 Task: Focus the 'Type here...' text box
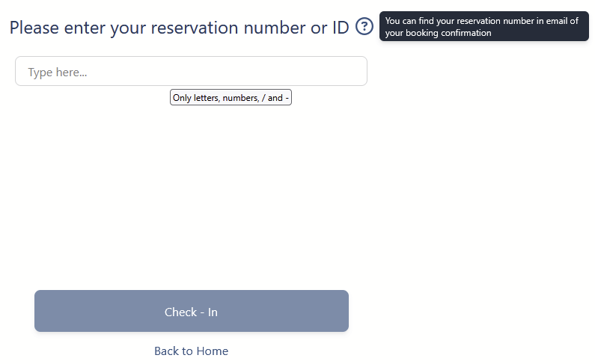coord(191,72)
